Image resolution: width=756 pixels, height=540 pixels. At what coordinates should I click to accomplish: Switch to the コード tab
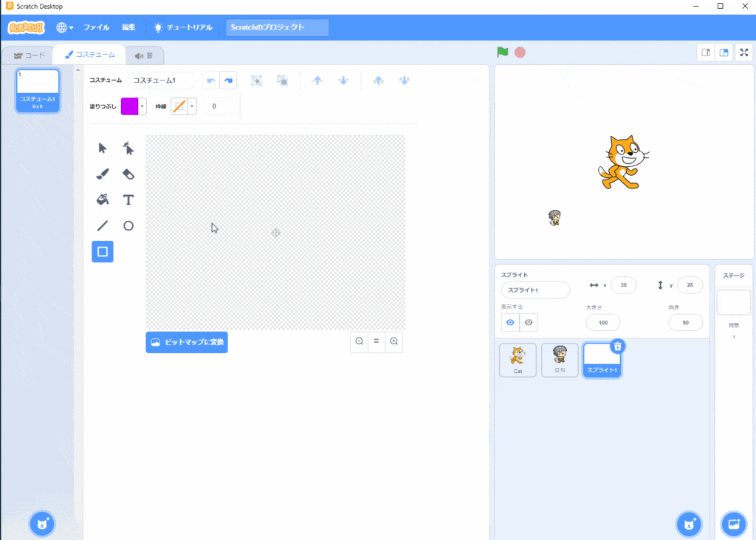(x=30, y=55)
